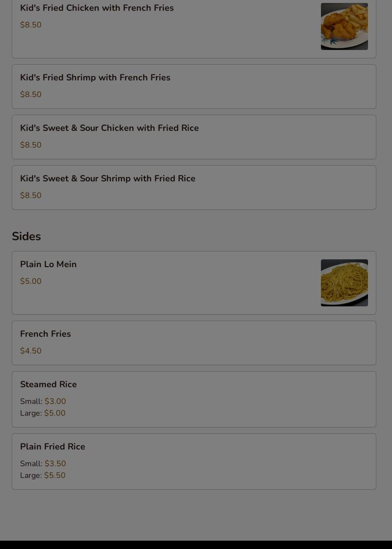
Task: Click the $8.50 price under Sweet & Sour Shrimp
Action: click(31, 196)
